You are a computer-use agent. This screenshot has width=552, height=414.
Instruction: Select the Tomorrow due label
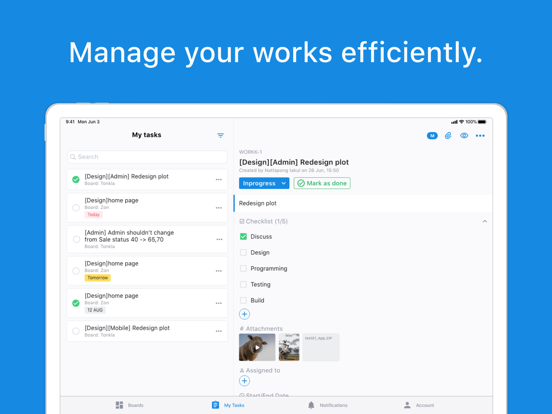[x=98, y=278]
